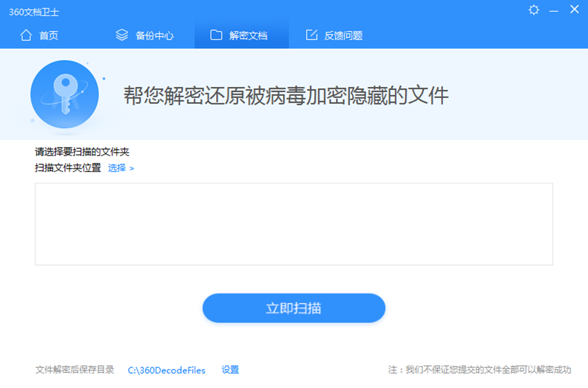The height and width of the screenshot is (388, 588).
Task: Switch to the 备份中心 tab
Action: click(x=144, y=35)
